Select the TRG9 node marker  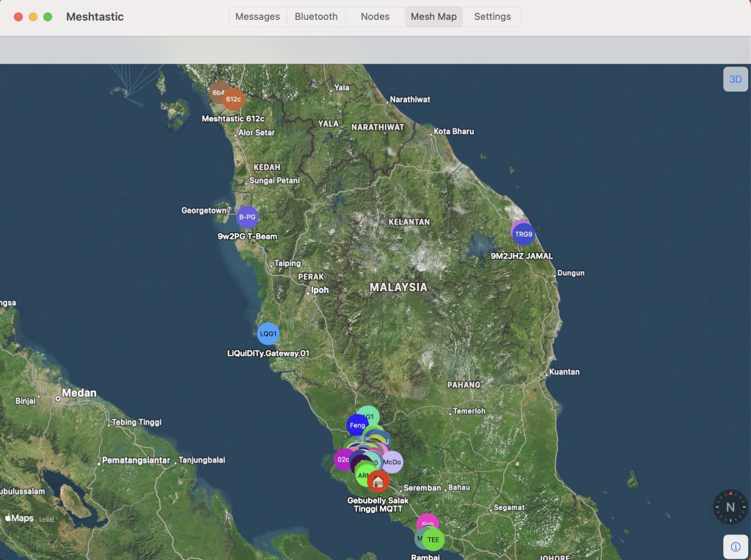(523, 234)
